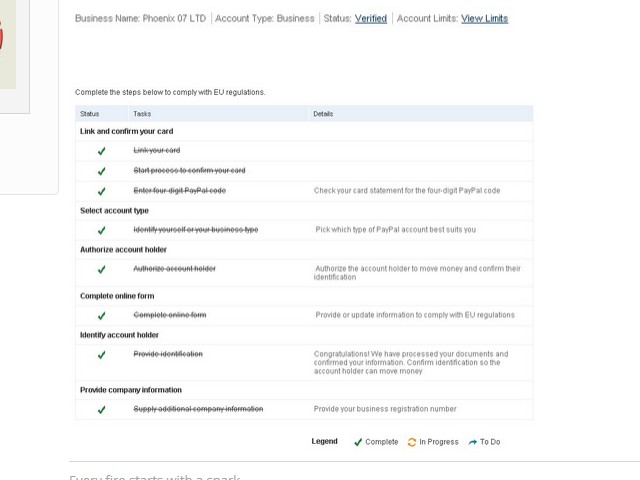
Task: Click the Verified status link
Action: point(370,19)
